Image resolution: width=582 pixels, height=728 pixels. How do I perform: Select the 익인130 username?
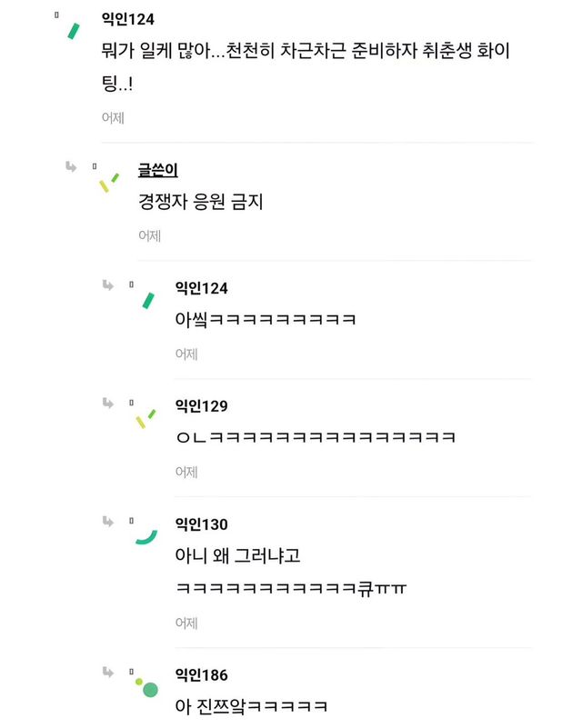201,524
